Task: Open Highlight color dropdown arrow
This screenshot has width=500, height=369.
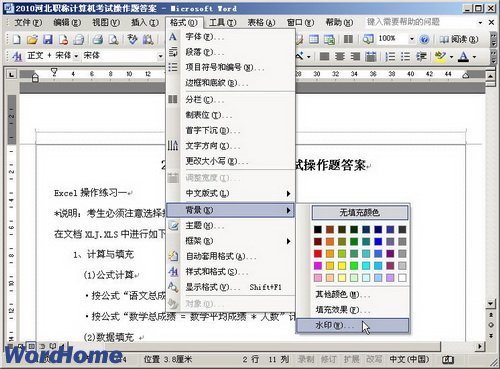Action: tap(451, 57)
